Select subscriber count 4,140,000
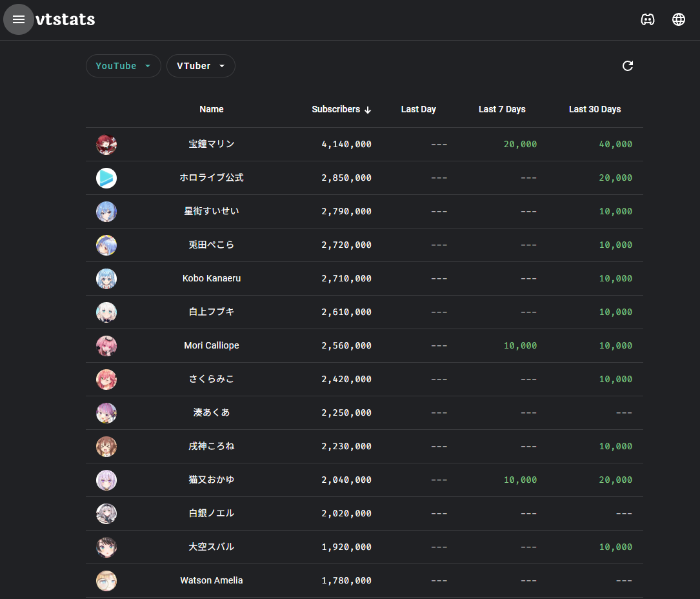The height and width of the screenshot is (599, 700). click(x=346, y=145)
